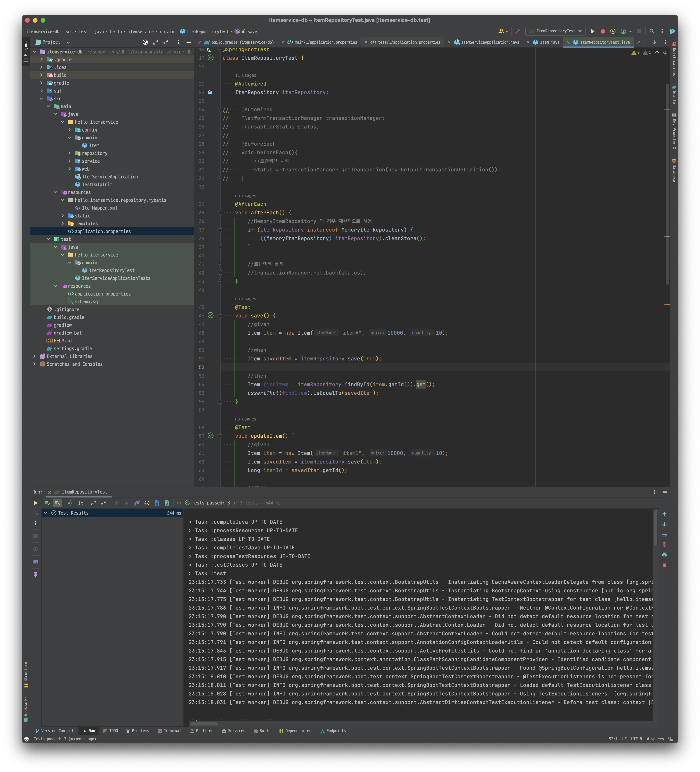Open Version Control tool window tab

(x=54, y=731)
